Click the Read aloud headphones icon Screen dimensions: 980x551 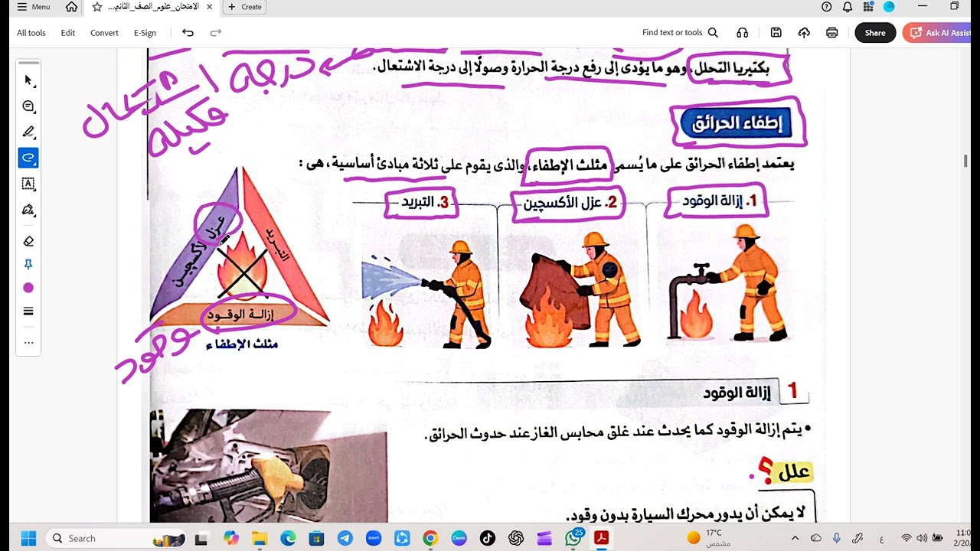742,33
